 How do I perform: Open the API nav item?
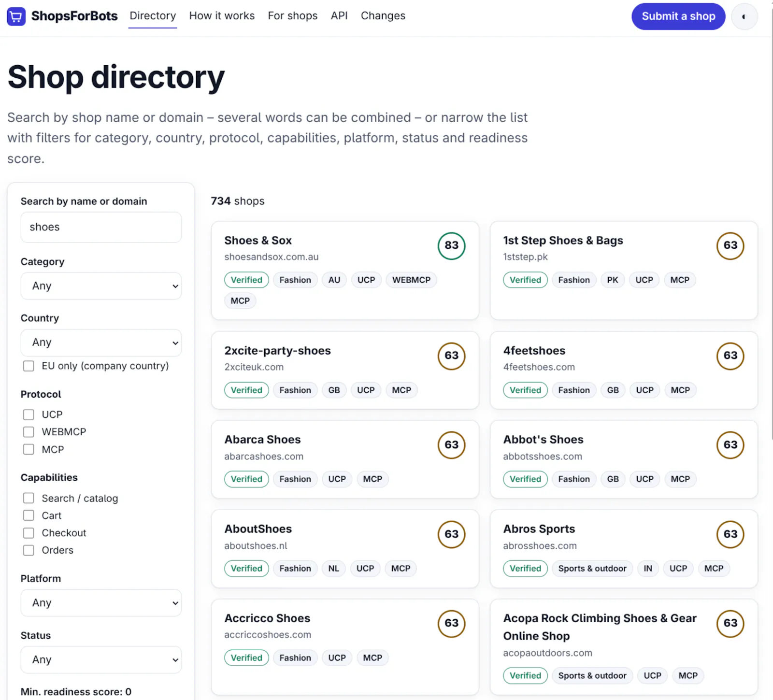(339, 16)
